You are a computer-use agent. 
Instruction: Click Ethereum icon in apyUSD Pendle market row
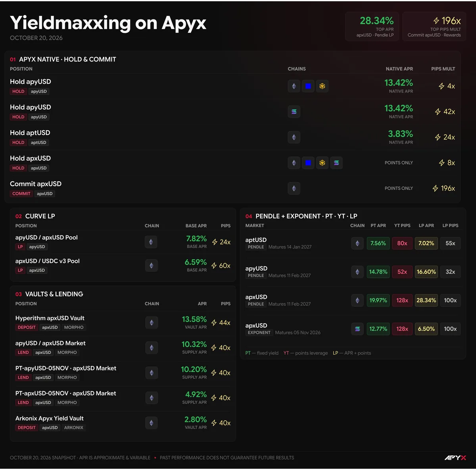point(357,272)
